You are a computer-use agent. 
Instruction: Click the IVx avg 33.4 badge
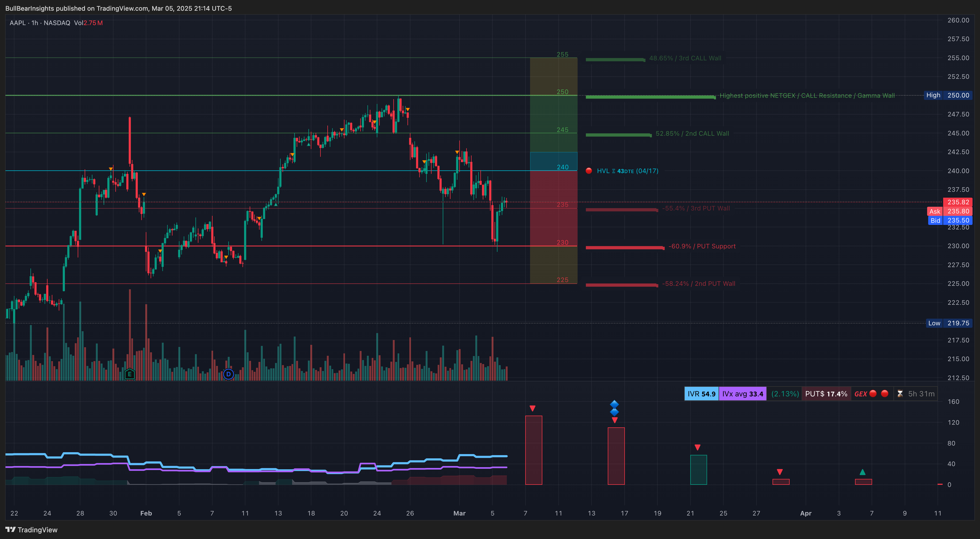click(x=743, y=394)
